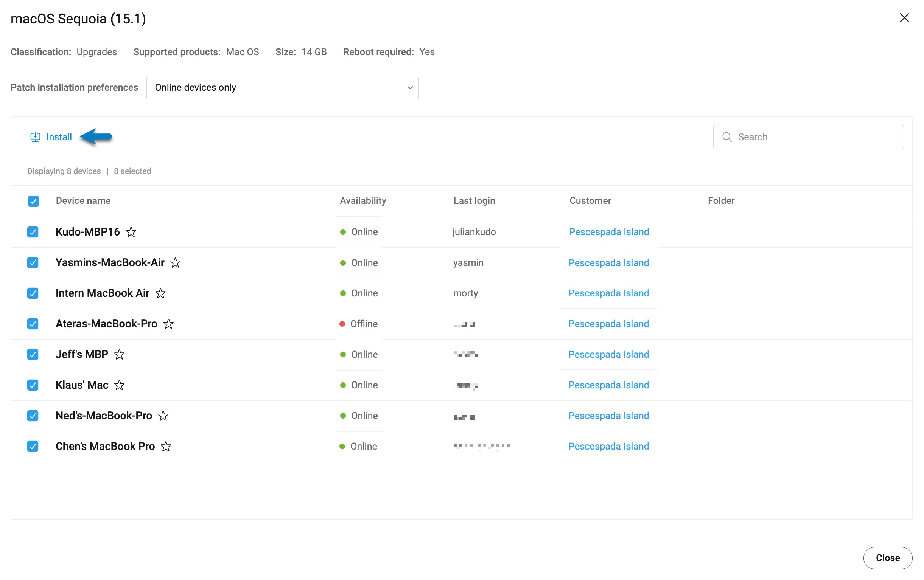The height and width of the screenshot is (580, 924).
Task: Focus the Search input field
Action: (808, 137)
